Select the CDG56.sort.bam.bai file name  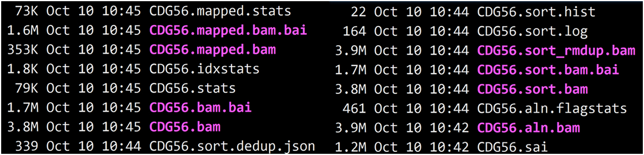pyautogui.click(x=548, y=70)
